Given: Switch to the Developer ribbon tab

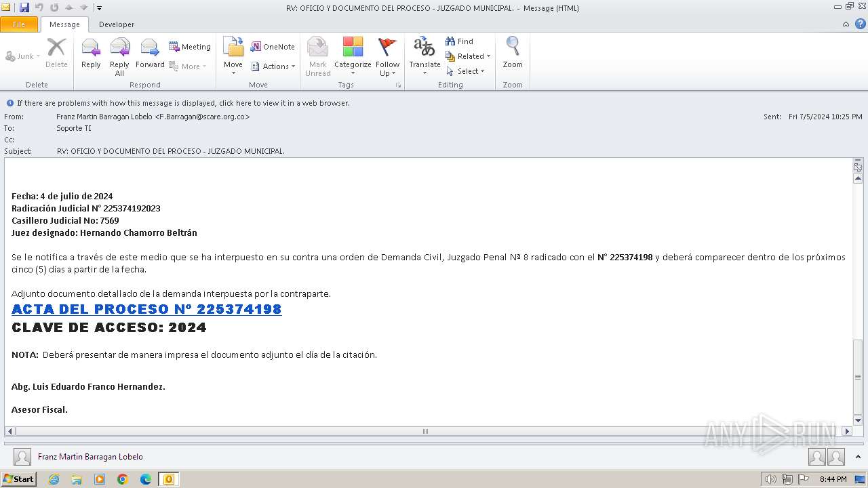Looking at the screenshot, I should pyautogui.click(x=117, y=24).
